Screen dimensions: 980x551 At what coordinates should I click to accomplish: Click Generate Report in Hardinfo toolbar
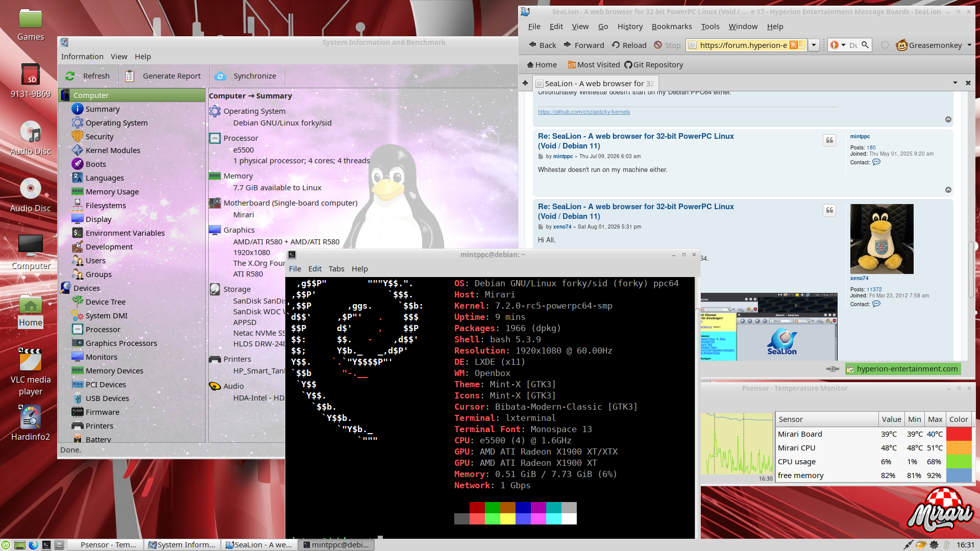(164, 76)
